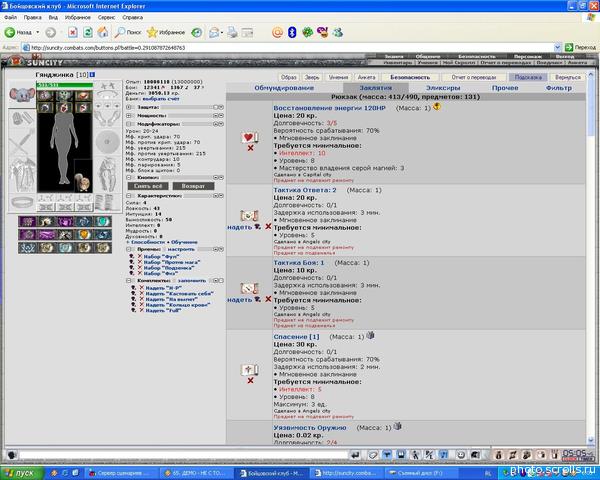Click the Спасение scroll image
The image size is (600, 480).
pos(249,370)
